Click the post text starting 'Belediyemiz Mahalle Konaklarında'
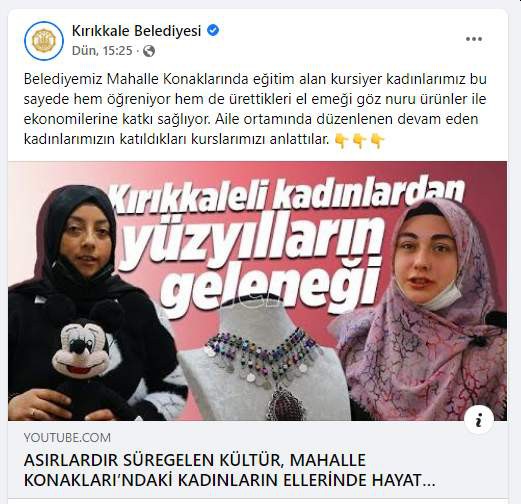Screen dimensions: 521x504 click(x=255, y=109)
